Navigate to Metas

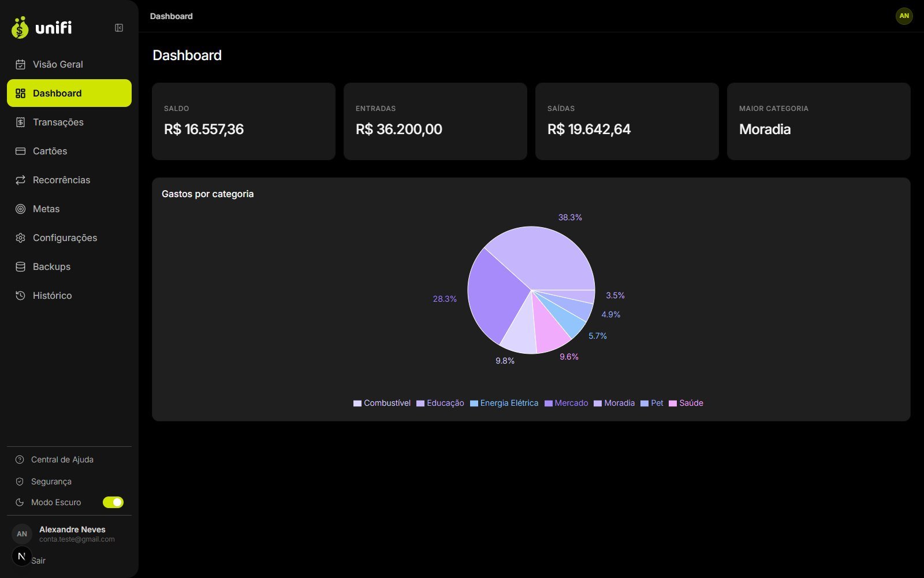click(x=69, y=209)
